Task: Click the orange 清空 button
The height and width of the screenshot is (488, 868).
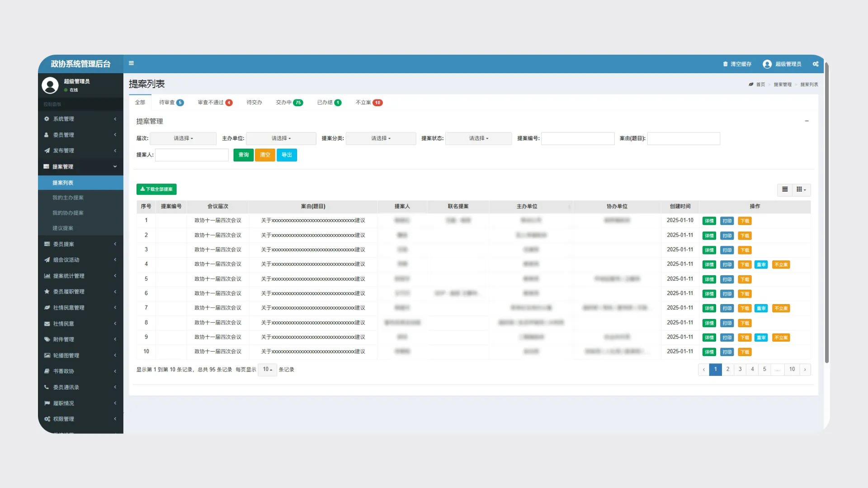Action: (265, 155)
